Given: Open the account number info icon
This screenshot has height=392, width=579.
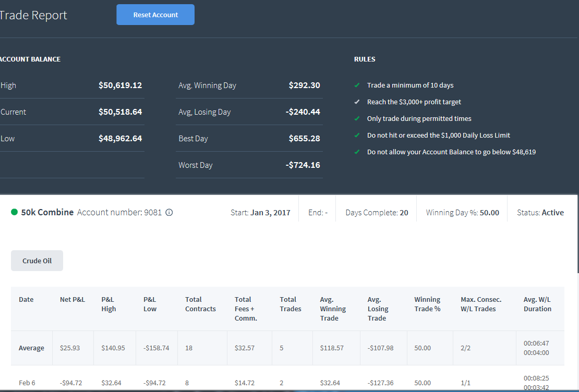Looking at the screenshot, I should coord(169,212).
